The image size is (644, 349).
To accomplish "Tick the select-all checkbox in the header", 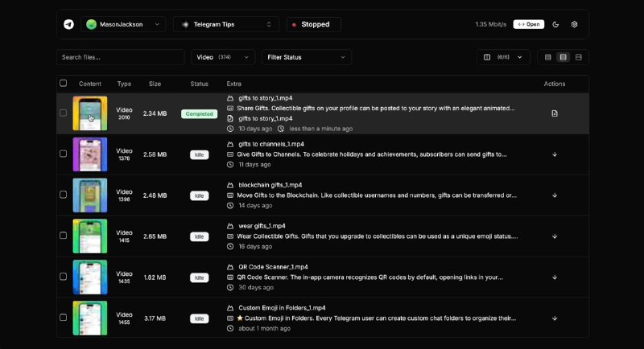I will [x=64, y=83].
